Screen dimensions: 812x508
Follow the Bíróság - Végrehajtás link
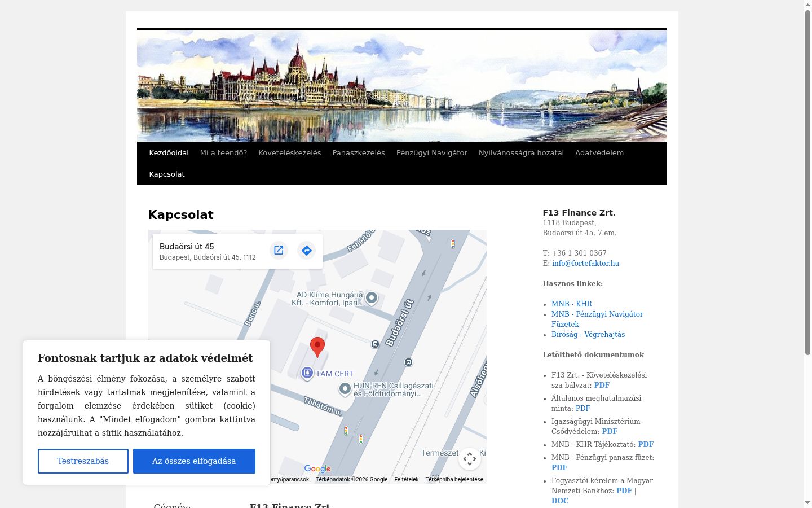pos(588,334)
